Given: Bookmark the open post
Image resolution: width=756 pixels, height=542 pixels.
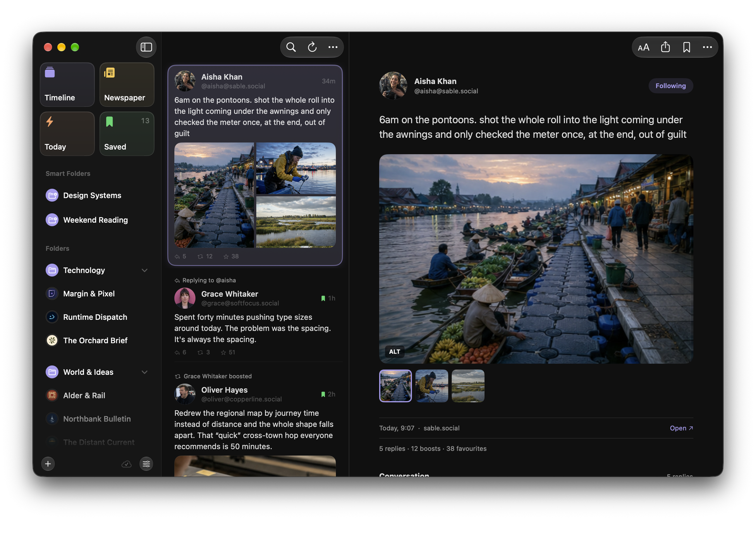Looking at the screenshot, I should coord(686,47).
